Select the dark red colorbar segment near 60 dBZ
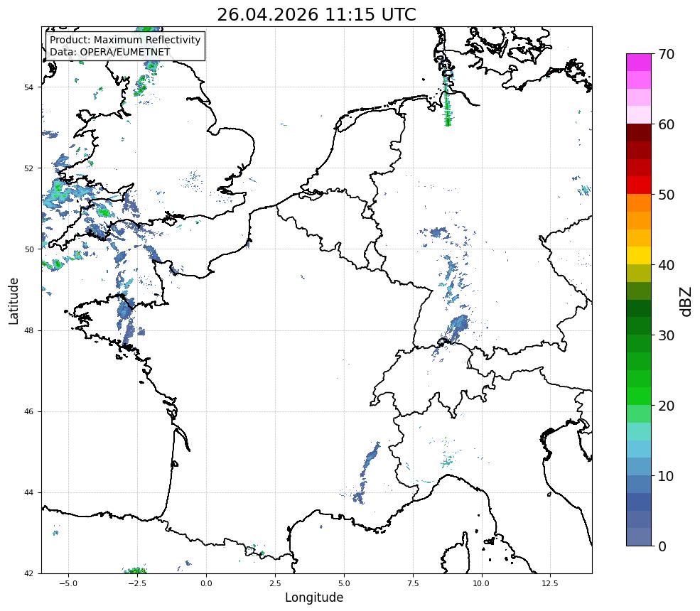700x611 pixels. click(638, 133)
